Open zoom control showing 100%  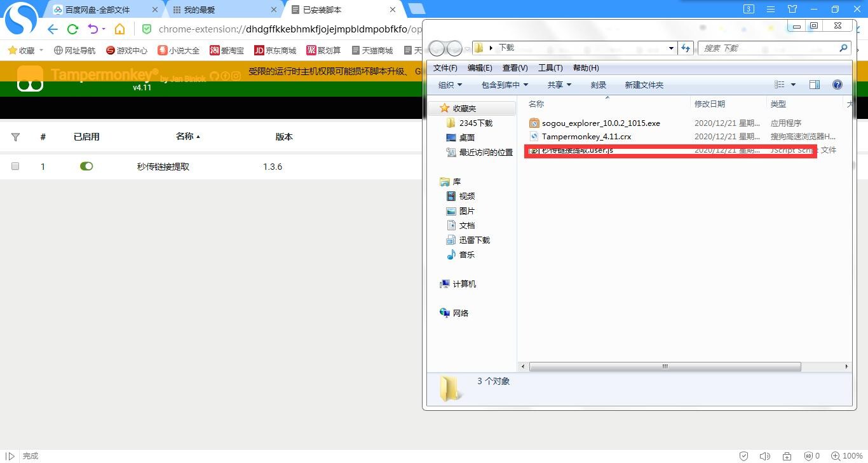(847, 456)
